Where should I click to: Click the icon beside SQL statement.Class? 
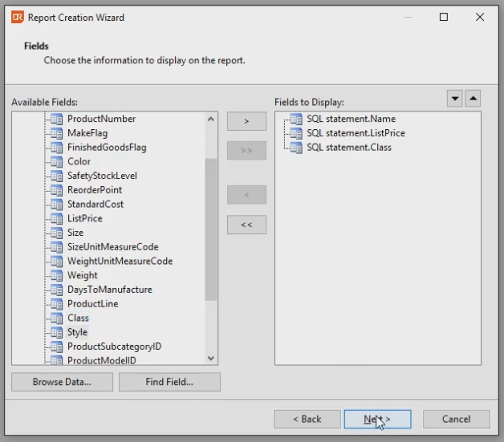(296, 148)
